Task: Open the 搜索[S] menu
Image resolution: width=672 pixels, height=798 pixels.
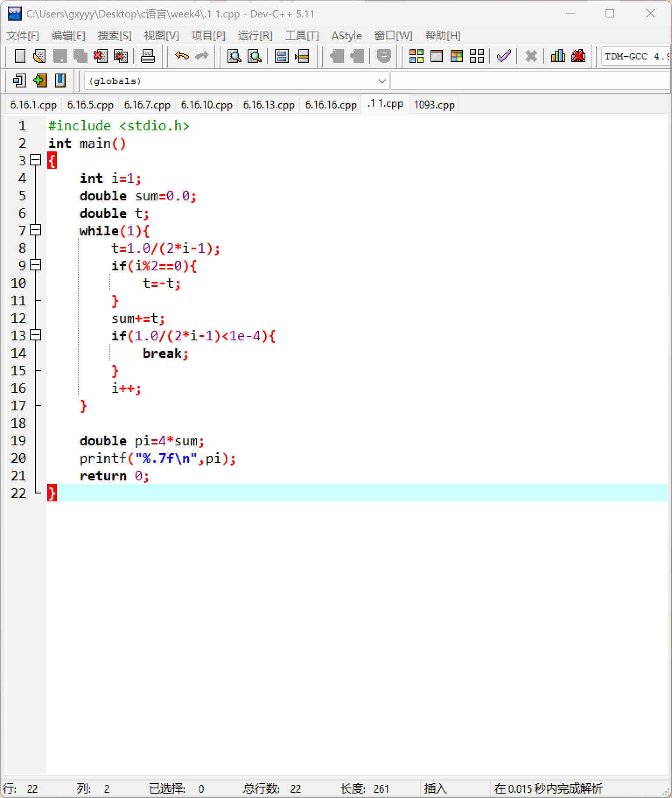Action: 115,35
